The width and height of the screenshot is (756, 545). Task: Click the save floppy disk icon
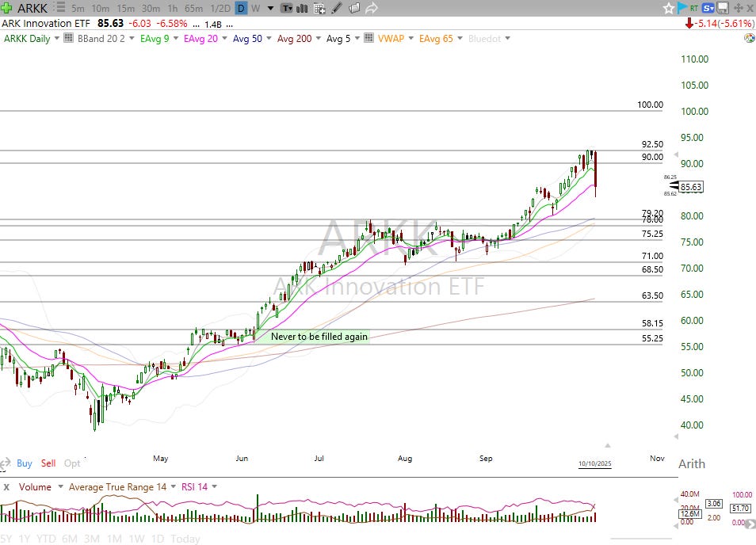tap(722, 8)
